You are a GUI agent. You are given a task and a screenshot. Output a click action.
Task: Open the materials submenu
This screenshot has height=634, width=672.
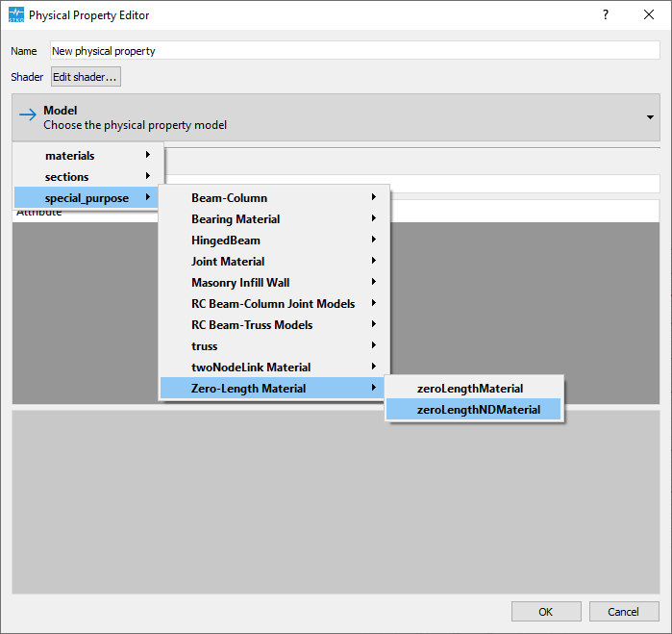click(87, 155)
